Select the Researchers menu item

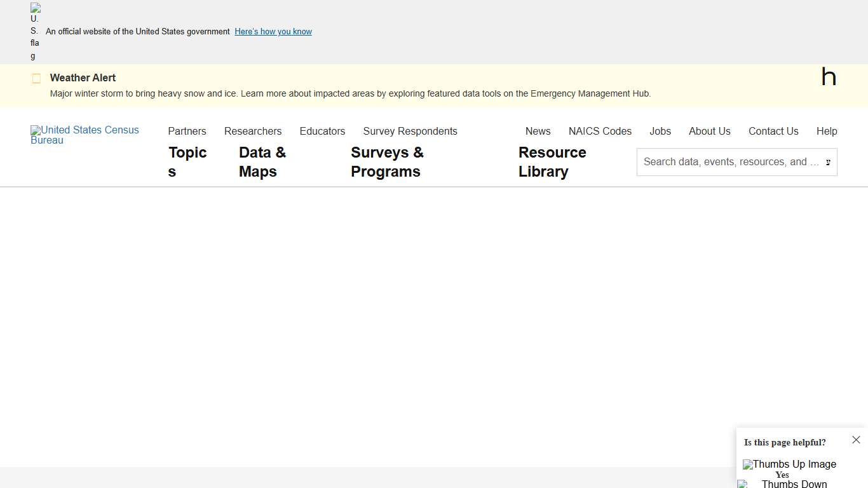click(x=253, y=131)
